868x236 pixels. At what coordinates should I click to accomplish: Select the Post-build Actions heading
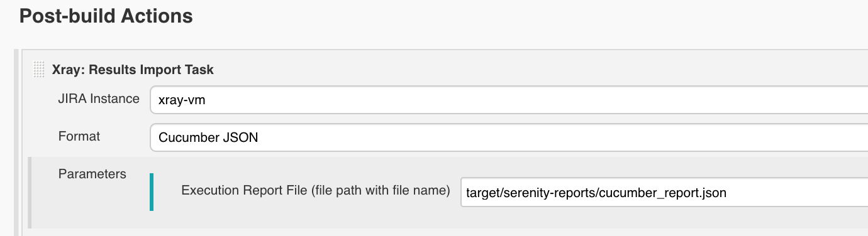[x=106, y=16]
